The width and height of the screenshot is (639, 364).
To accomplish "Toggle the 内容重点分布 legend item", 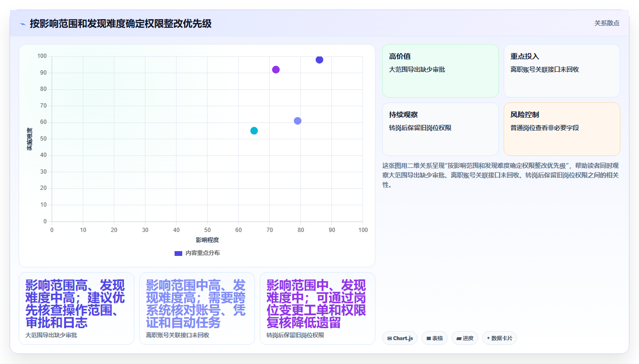I will point(197,253).
